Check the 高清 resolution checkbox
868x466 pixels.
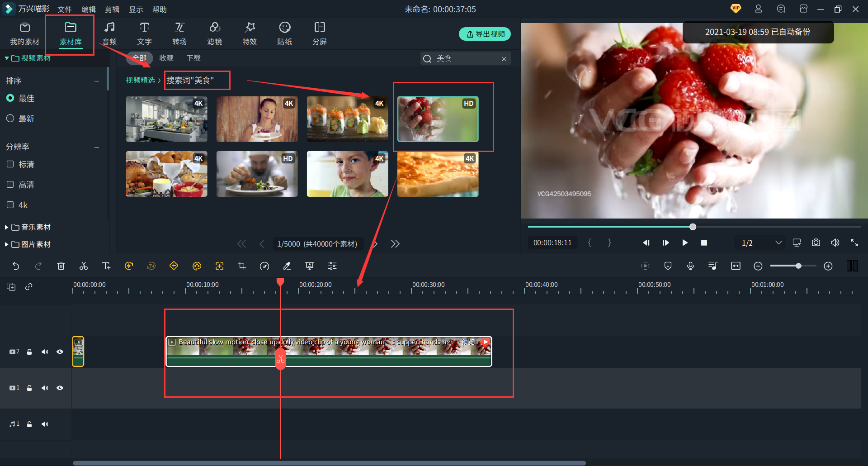point(10,185)
